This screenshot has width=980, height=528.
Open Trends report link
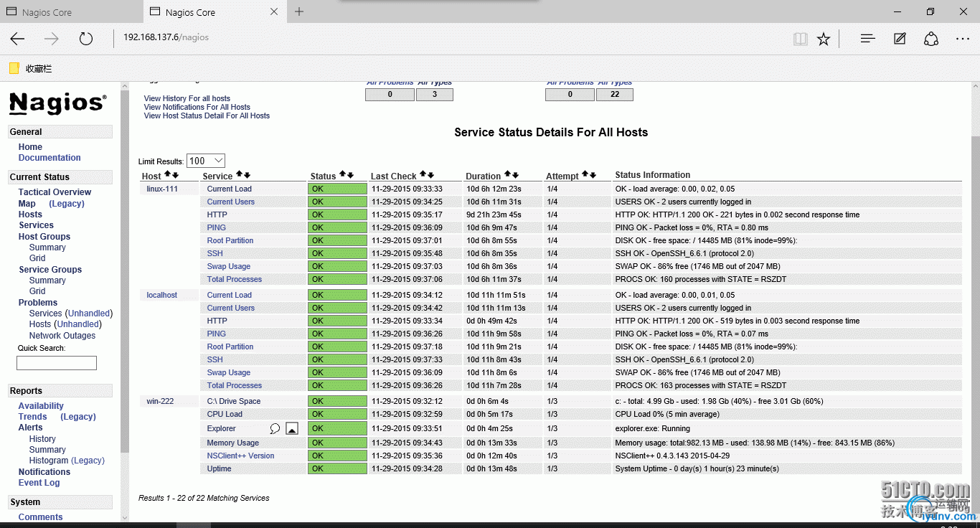pyautogui.click(x=33, y=417)
